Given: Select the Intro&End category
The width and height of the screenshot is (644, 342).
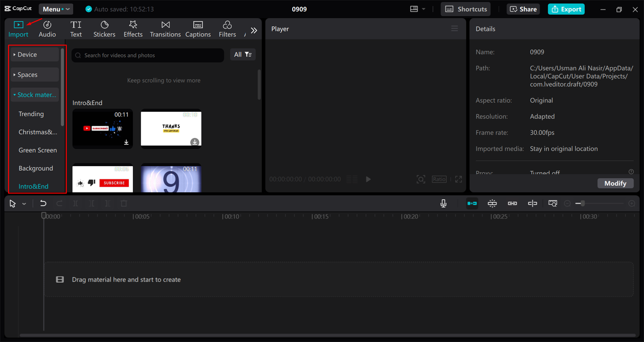Looking at the screenshot, I should [34, 186].
